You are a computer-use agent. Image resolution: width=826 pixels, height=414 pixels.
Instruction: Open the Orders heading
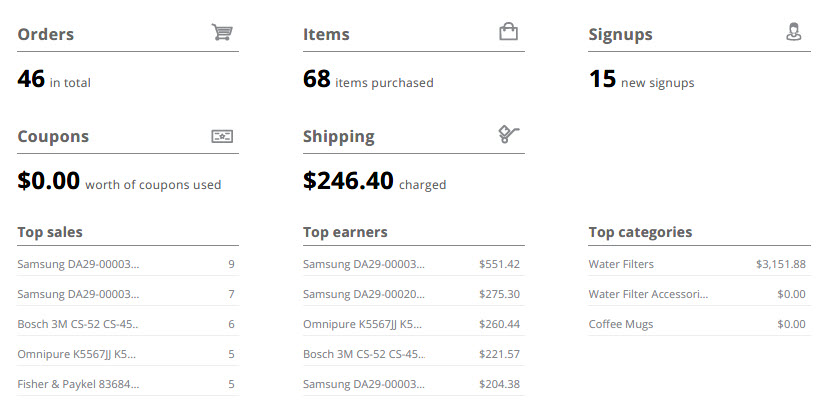[46, 34]
